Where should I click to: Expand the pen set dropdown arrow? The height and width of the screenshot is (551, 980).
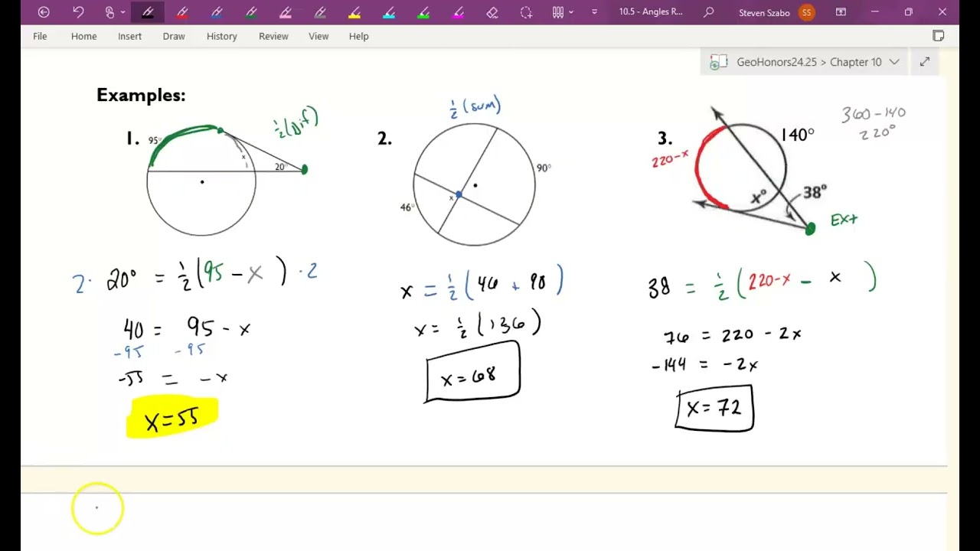[571, 12]
